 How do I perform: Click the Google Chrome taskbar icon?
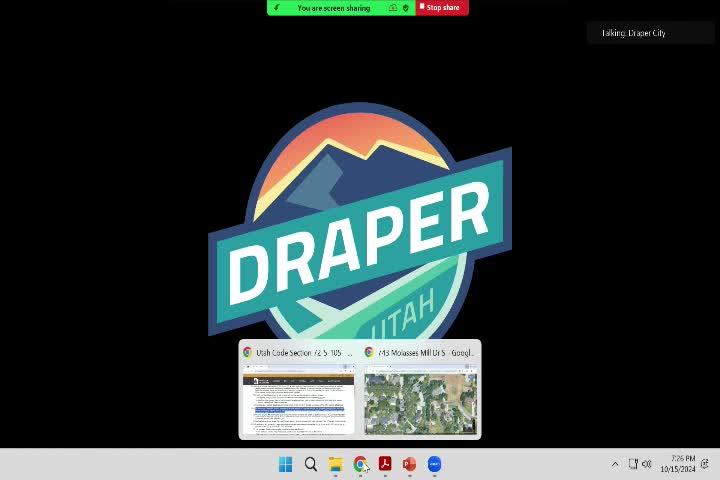pos(360,464)
